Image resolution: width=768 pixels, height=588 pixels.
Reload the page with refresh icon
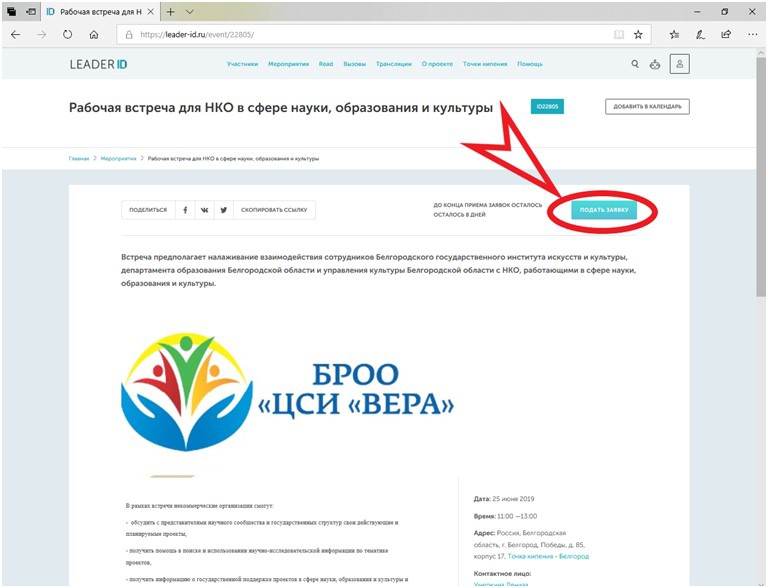[68, 35]
